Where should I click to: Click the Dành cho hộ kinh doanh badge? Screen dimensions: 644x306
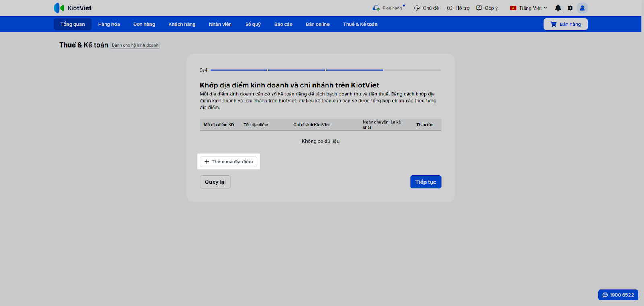click(x=135, y=45)
